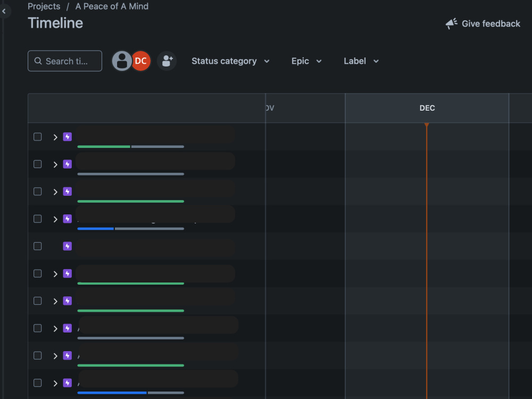This screenshot has width=532, height=399.
Task: Click the DEC month header
Action: point(427,108)
